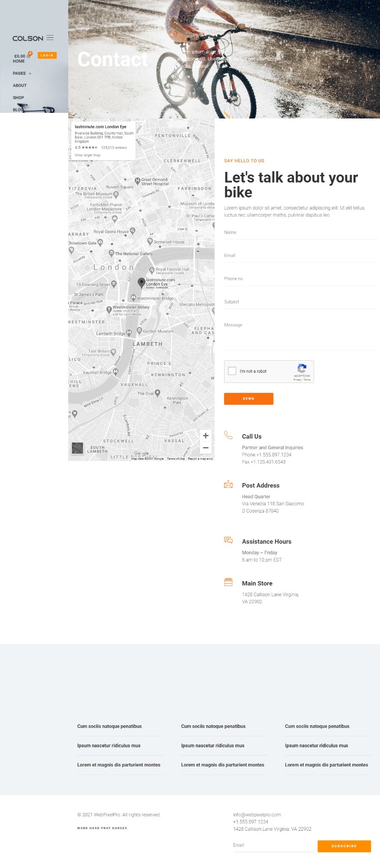
Task: Open the hamburger menu next to COLSON
Action: (x=50, y=38)
